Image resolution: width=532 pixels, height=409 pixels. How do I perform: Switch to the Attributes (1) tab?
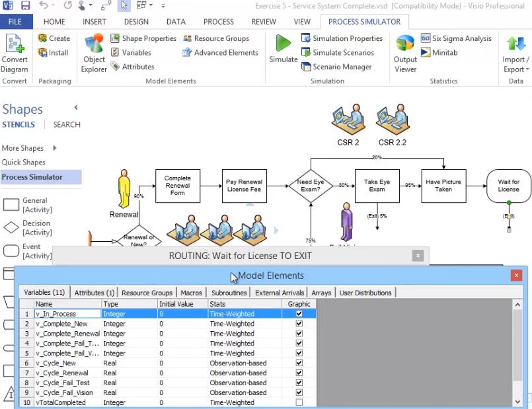click(95, 293)
